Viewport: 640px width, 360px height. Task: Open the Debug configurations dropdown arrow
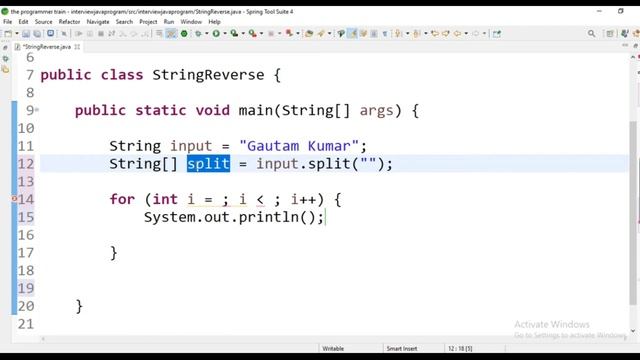[207, 33]
